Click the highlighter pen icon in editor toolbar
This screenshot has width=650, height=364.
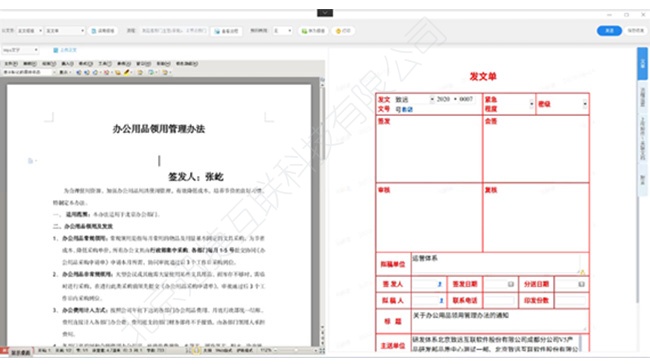[127, 72]
